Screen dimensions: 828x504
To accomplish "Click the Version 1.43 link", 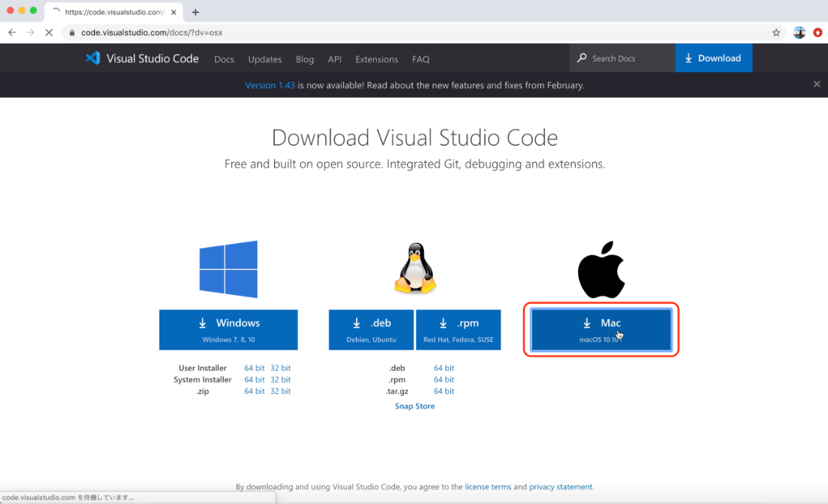I will point(269,85).
